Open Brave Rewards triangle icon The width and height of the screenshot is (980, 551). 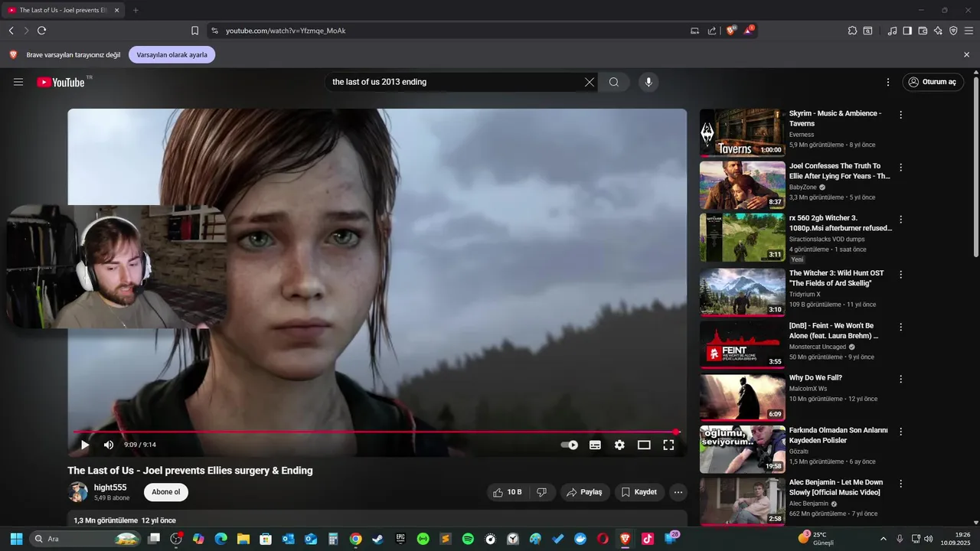pos(749,31)
